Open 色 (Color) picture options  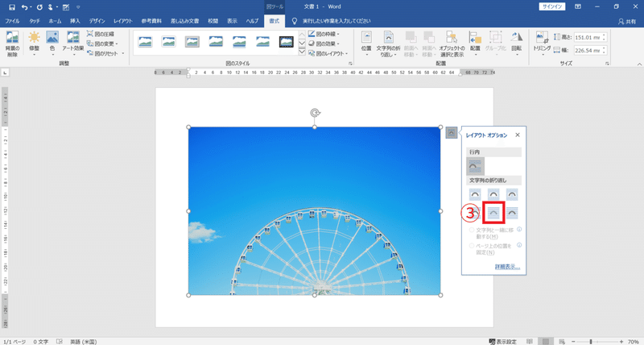tap(52, 44)
